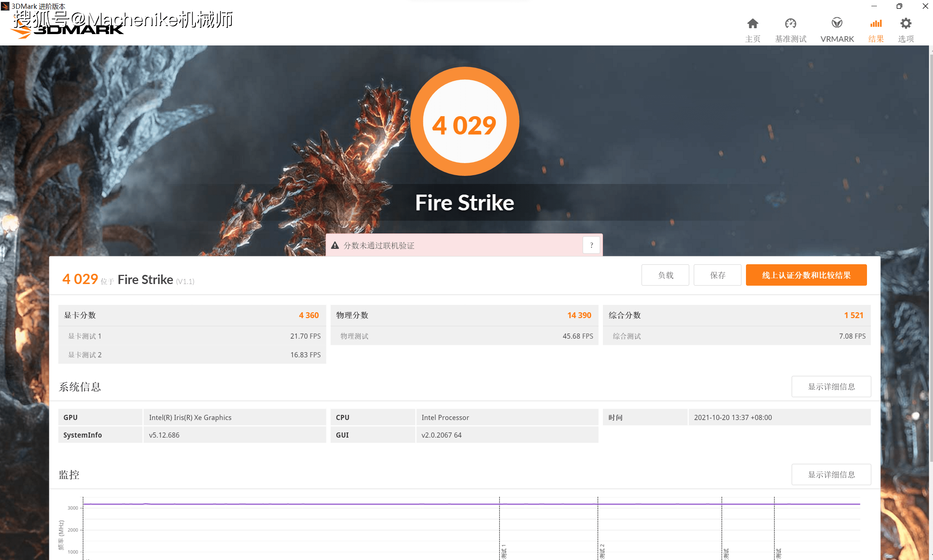The image size is (933, 560).
Task: Click 测试 1 marker in the monitoring chart
Action: point(503,551)
